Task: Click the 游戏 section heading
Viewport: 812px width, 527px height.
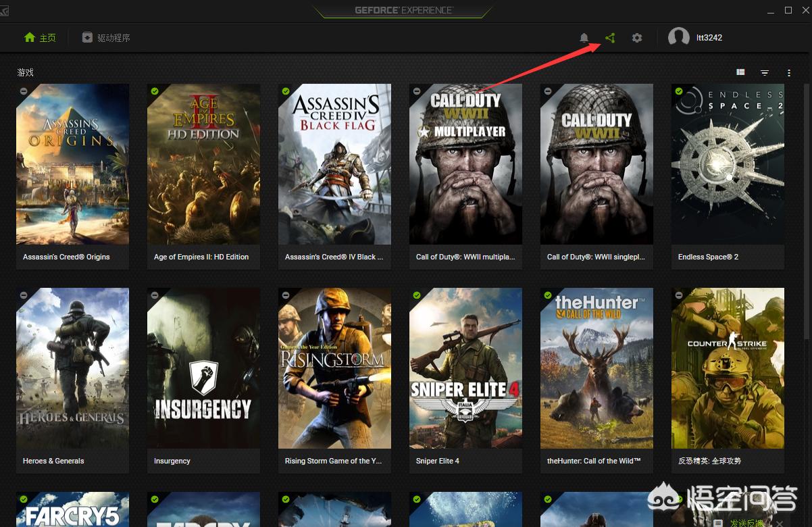Action: point(26,72)
